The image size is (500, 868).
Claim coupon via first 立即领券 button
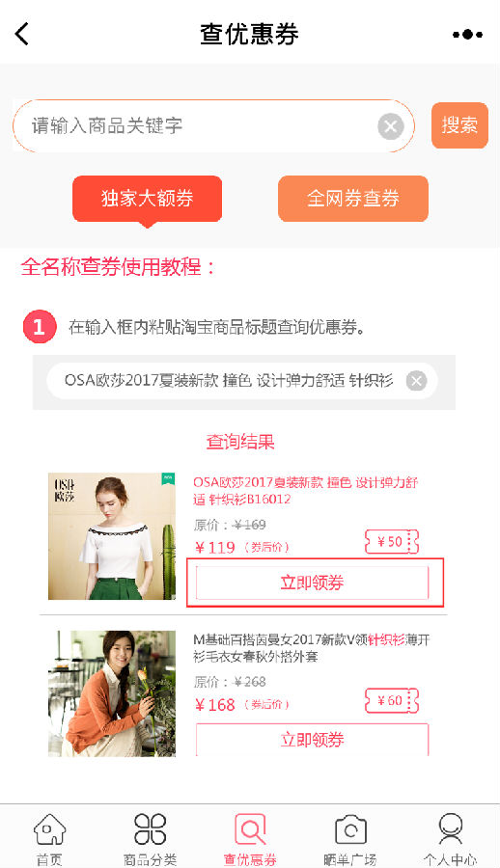pyautogui.click(x=312, y=583)
